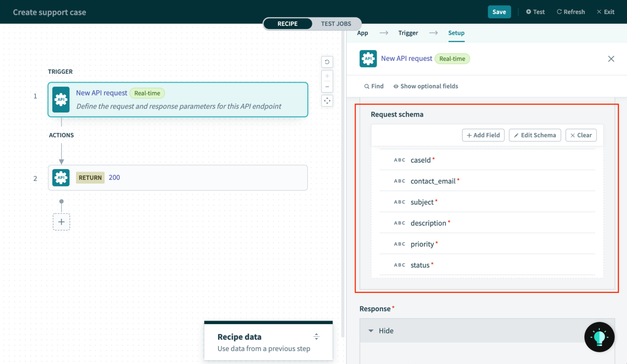Click Clear button to reset schema
This screenshot has height=364, width=627.
click(x=581, y=135)
